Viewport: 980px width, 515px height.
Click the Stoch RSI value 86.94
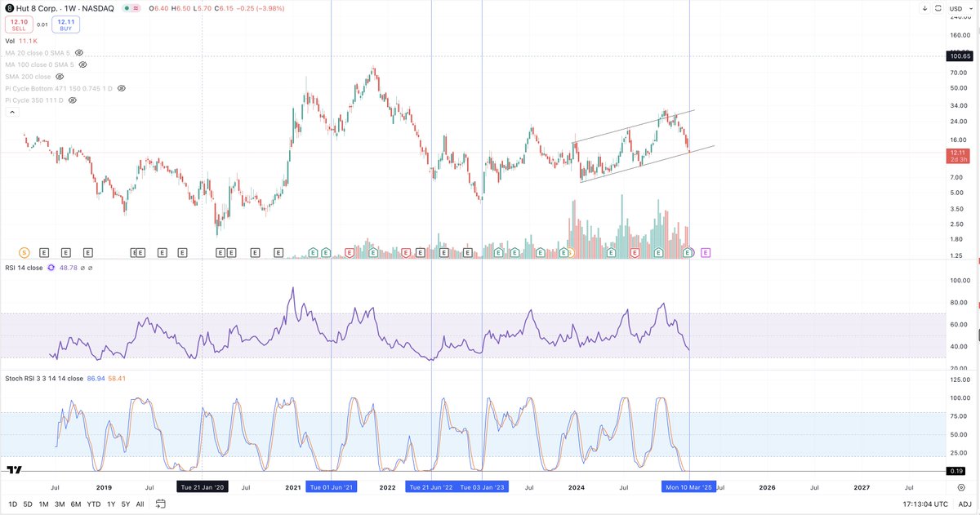point(96,379)
